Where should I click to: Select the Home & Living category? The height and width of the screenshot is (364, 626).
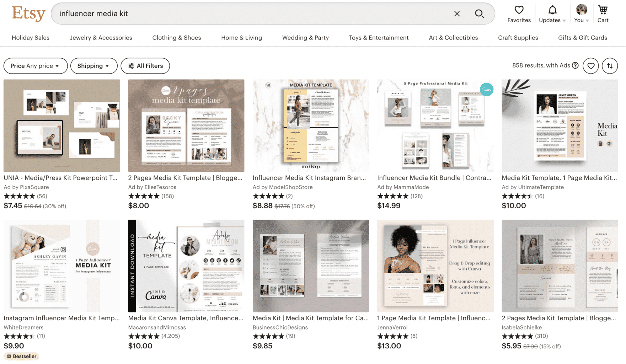pyautogui.click(x=242, y=38)
